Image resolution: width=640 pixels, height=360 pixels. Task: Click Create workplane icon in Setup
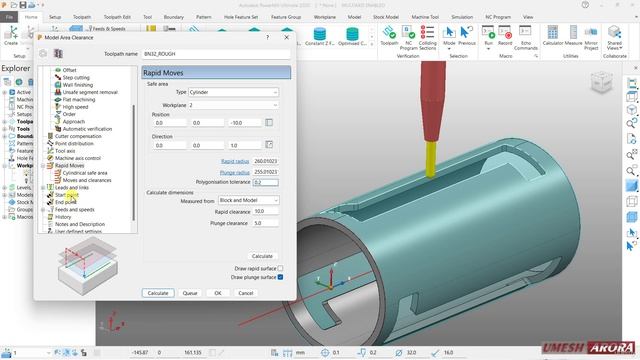(11, 32)
